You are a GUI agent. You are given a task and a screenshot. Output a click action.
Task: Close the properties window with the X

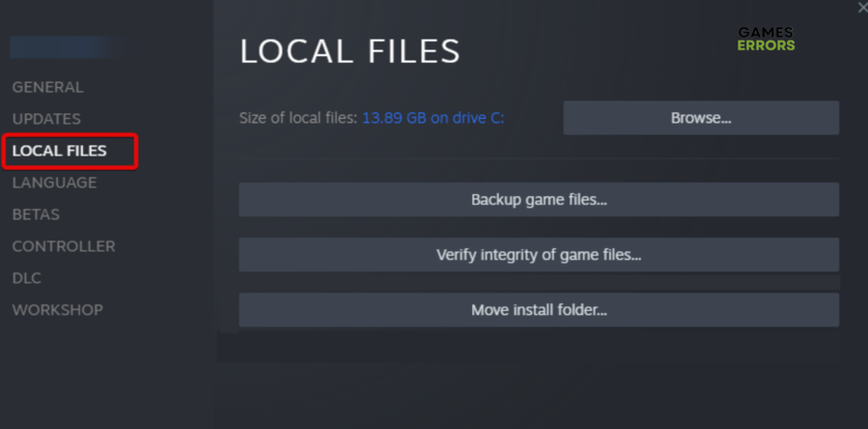[x=861, y=8]
